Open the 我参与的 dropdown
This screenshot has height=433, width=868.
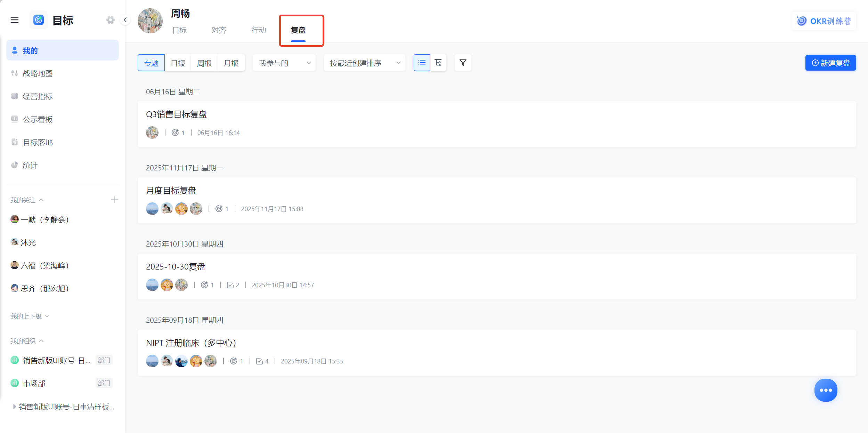tap(284, 63)
